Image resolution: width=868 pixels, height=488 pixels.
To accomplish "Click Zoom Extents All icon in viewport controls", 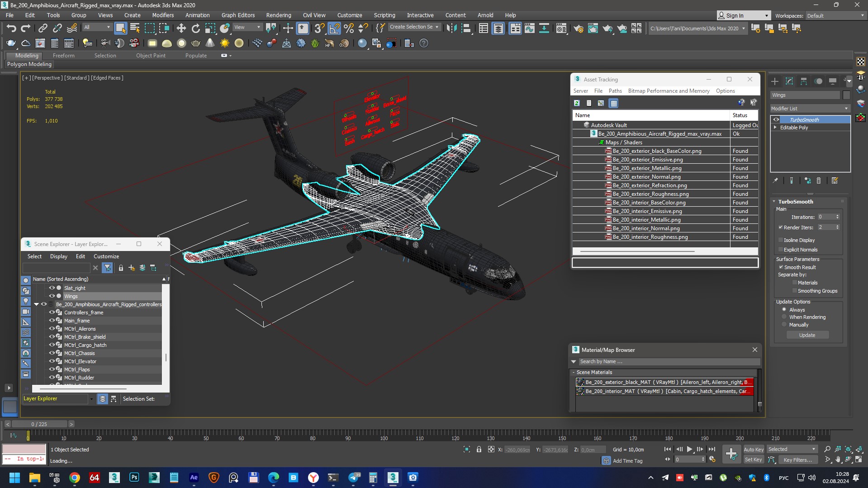I will (849, 449).
